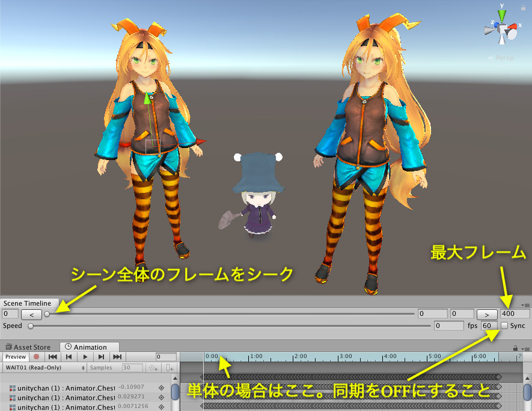Click the Add Keyframe icon

click(x=153, y=368)
